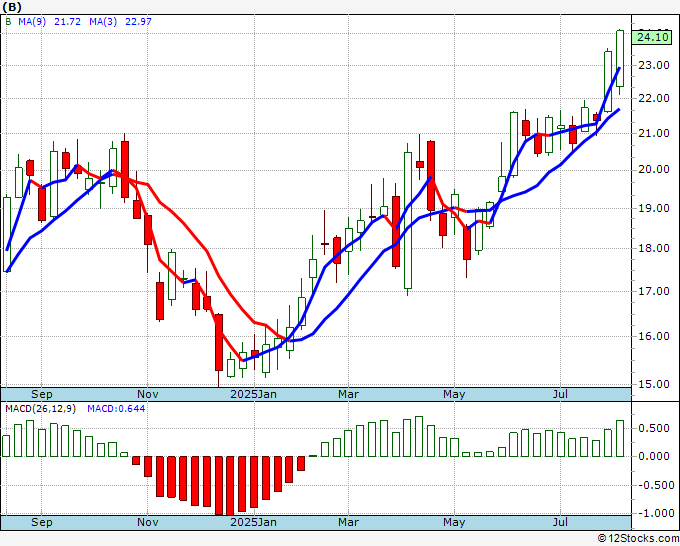Click May on the MACD time axis
This screenshot has height=546, width=680.
click(454, 522)
